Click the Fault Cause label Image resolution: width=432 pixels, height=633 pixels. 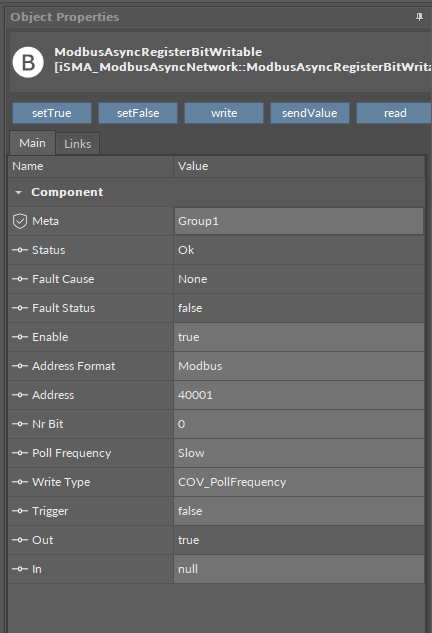point(63,279)
